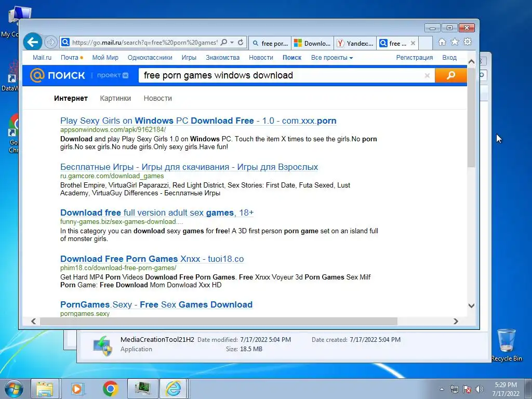Open the 'Бесплатные Игры' result title
This screenshot has height=399, width=532.
(x=189, y=167)
